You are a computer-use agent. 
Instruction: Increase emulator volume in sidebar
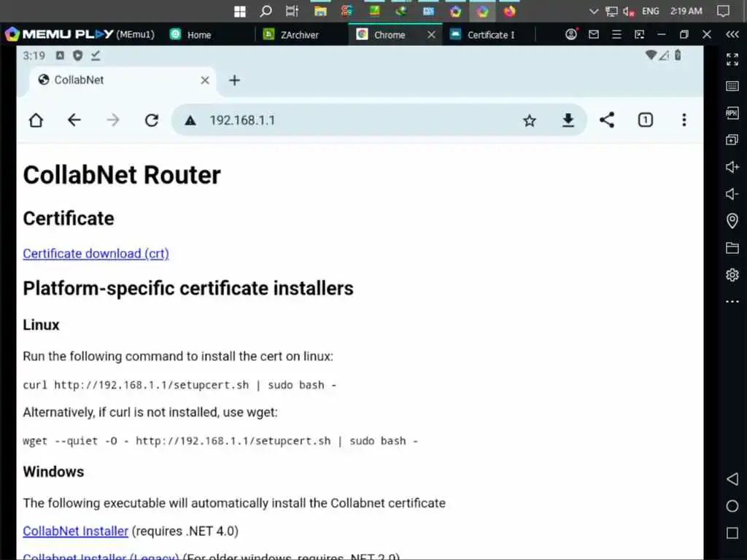click(732, 167)
